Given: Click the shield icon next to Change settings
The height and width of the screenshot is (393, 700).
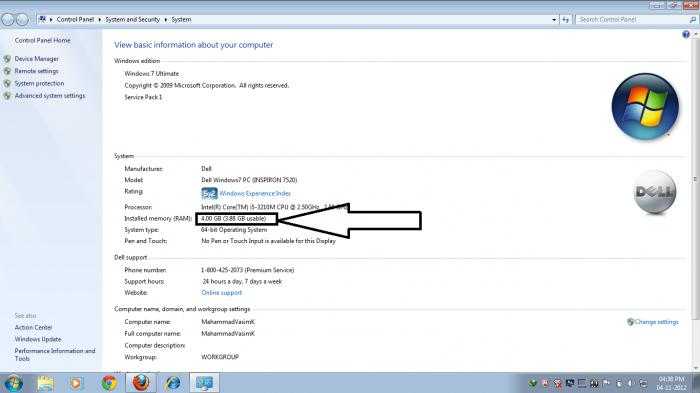Looking at the screenshot, I should point(630,322).
